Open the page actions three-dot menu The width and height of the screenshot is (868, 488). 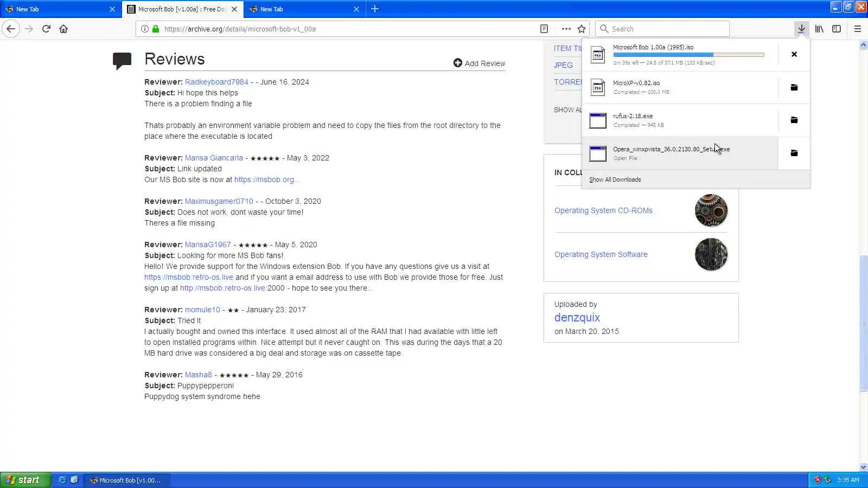pyautogui.click(x=566, y=29)
